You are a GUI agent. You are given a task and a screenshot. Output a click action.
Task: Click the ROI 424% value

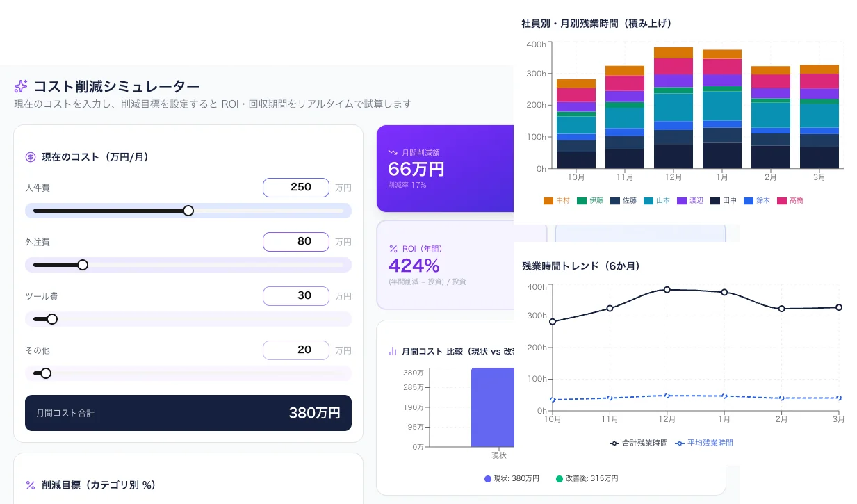click(x=414, y=266)
